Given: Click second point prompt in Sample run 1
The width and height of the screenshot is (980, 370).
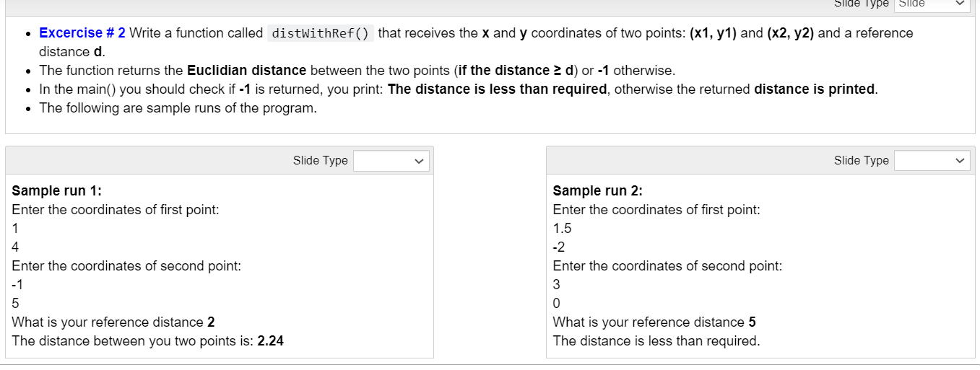Looking at the screenshot, I should click(x=126, y=266).
